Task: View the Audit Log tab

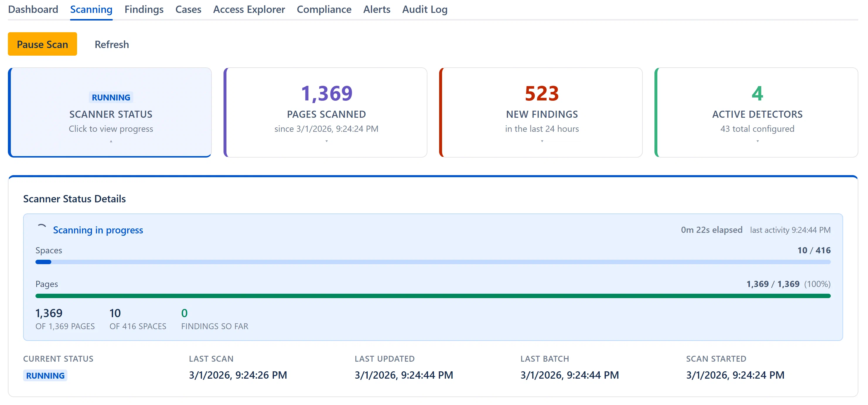Action: [x=424, y=9]
